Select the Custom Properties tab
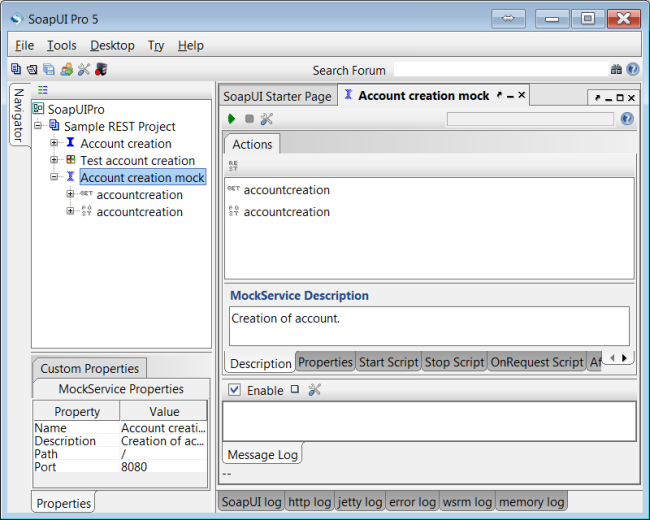Screen dimensions: 650x520 tap(90, 368)
